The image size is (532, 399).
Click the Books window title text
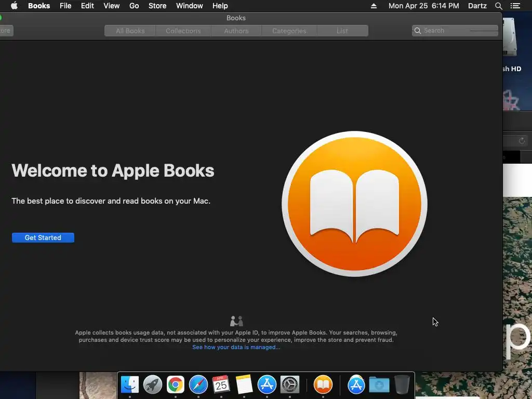pyautogui.click(x=236, y=18)
